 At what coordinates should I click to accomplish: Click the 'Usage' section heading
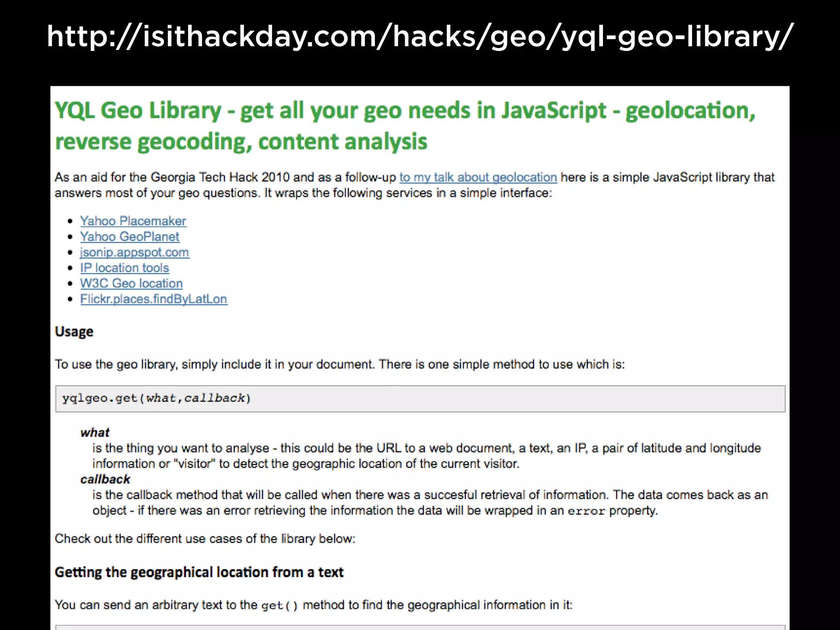click(x=74, y=331)
